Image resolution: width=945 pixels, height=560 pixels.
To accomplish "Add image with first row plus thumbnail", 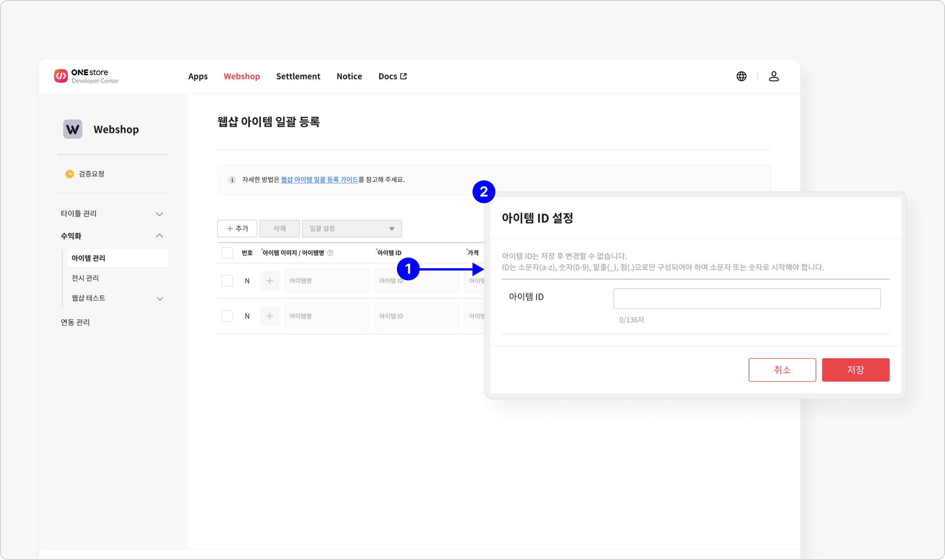I will [x=269, y=281].
